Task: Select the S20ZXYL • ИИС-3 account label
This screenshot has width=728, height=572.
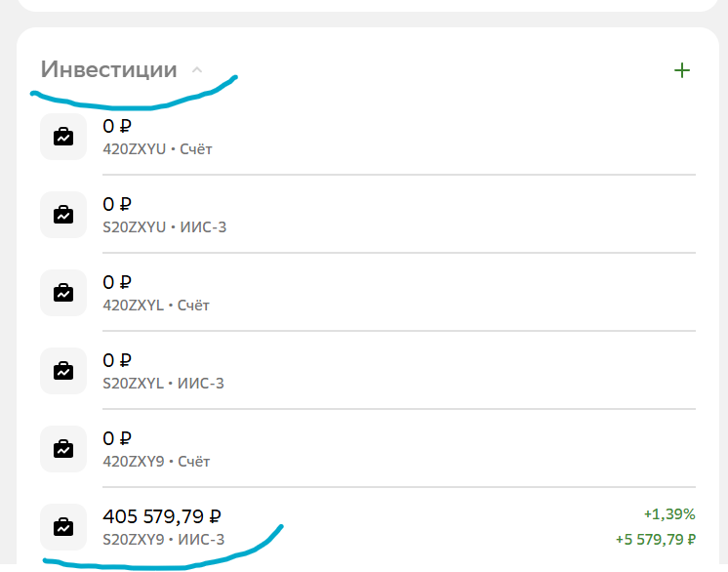Action: pyautogui.click(x=164, y=384)
